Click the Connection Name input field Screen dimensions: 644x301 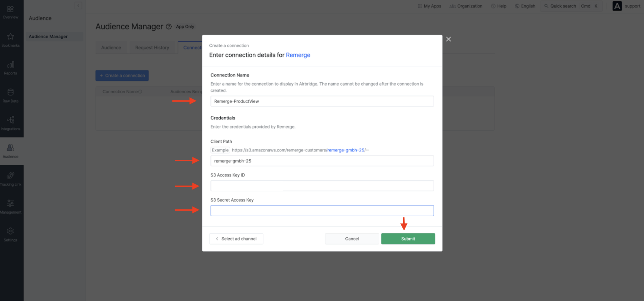click(322, 101)
